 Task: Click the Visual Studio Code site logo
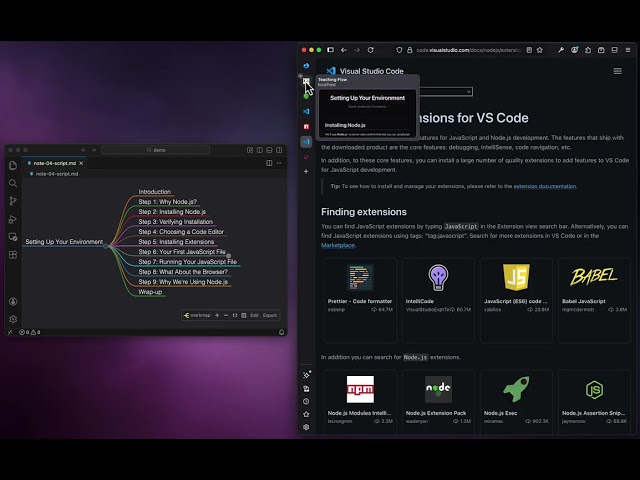pos(364,71)
